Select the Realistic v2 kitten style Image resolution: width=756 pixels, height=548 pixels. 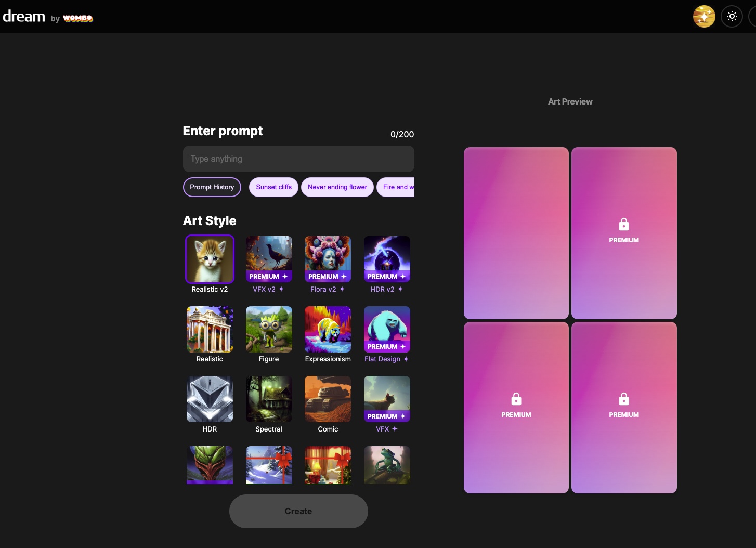click(210, 259)
